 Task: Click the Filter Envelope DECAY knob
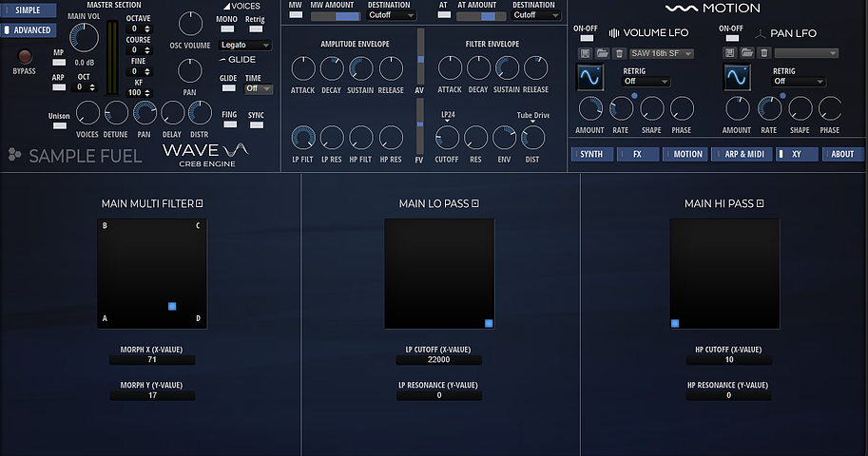click(478, 68)
